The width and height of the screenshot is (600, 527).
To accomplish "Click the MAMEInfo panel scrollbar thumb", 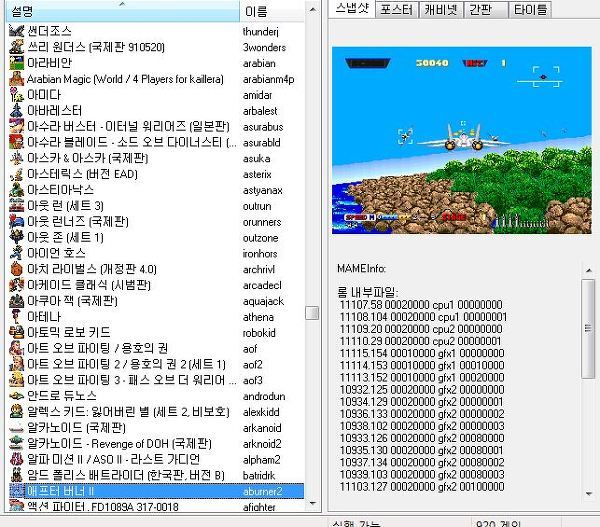I will coord(589,329).
